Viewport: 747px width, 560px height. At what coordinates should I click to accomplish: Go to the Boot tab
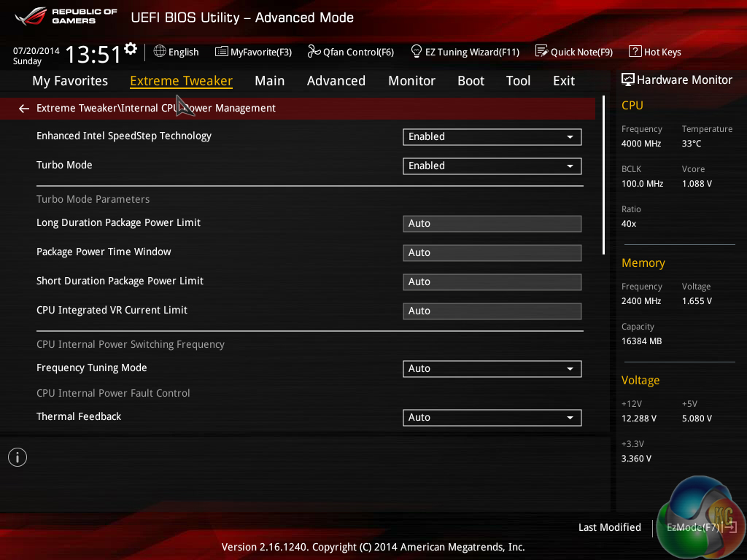(x=471, y=81)
